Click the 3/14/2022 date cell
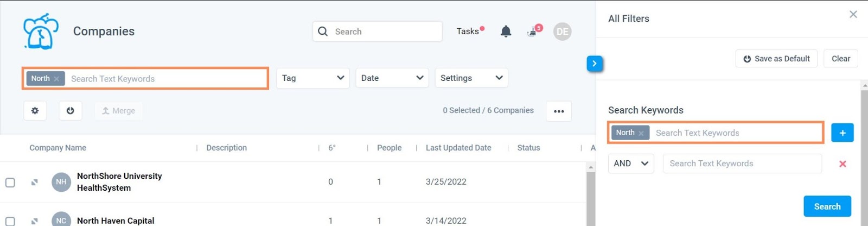 click(446, 221)
